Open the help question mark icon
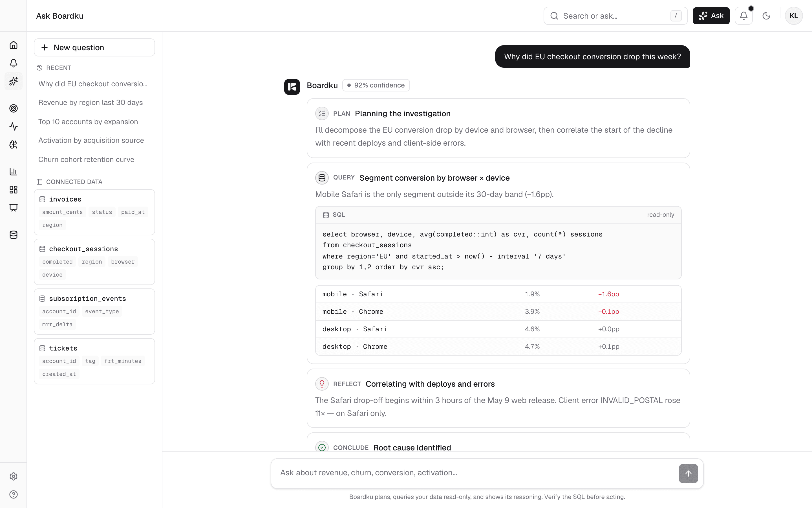Viewport: 812px width, 508px height. point(14,494)
